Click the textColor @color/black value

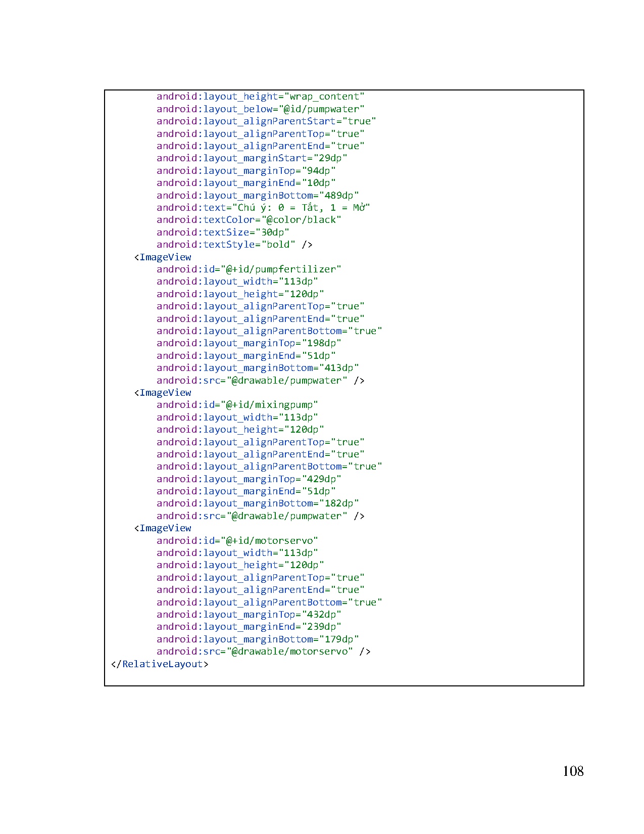301,220
